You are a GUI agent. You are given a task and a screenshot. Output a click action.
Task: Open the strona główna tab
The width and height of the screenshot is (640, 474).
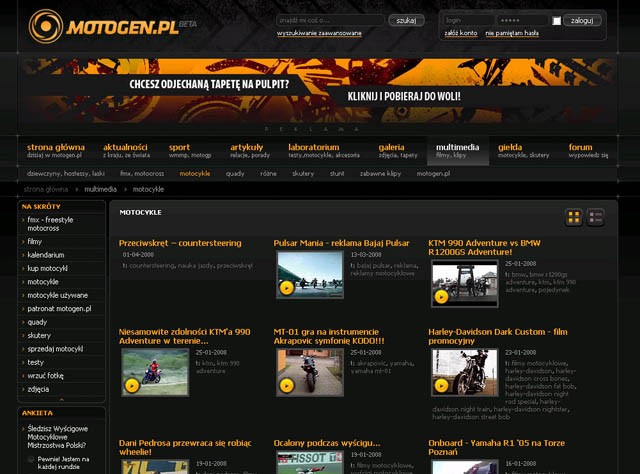pos(56,151)
